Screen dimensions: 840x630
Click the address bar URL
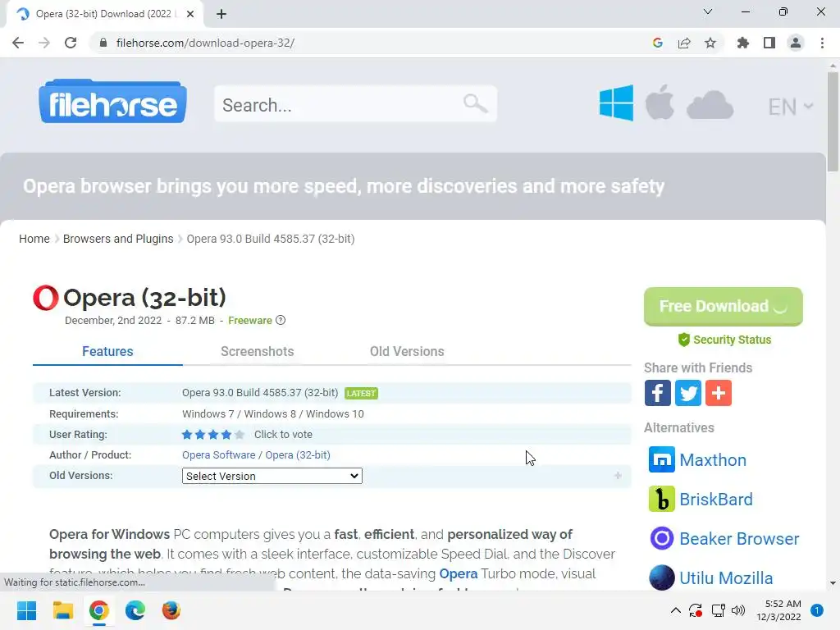coord(205,43)
